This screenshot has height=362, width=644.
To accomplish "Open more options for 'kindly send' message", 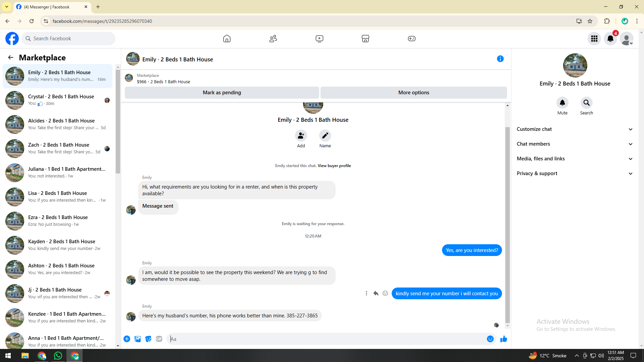I will [x=366, y=293].
